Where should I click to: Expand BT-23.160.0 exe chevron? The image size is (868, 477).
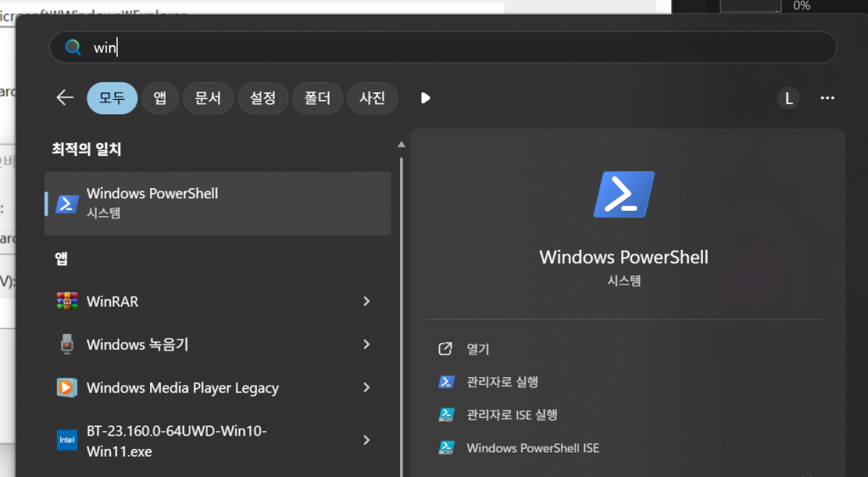coord(366,440)
